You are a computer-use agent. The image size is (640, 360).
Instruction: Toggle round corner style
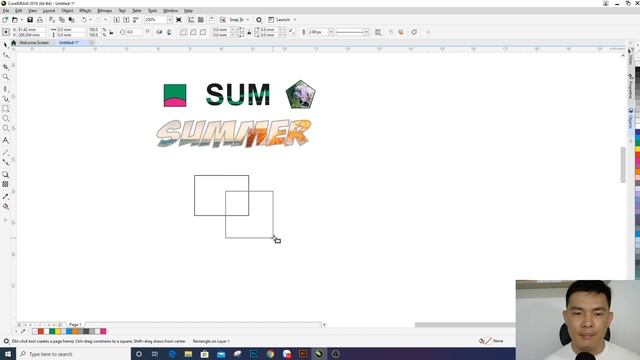pos(183,32)
